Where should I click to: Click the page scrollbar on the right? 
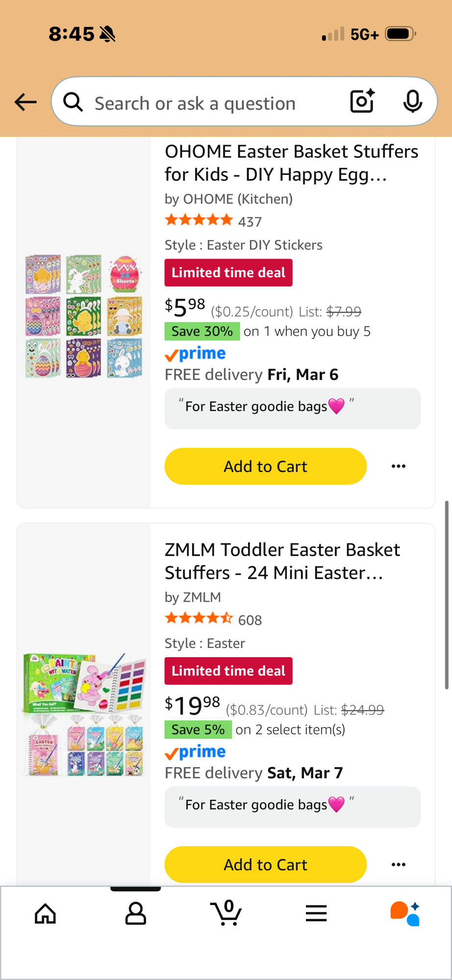(446, 595)
